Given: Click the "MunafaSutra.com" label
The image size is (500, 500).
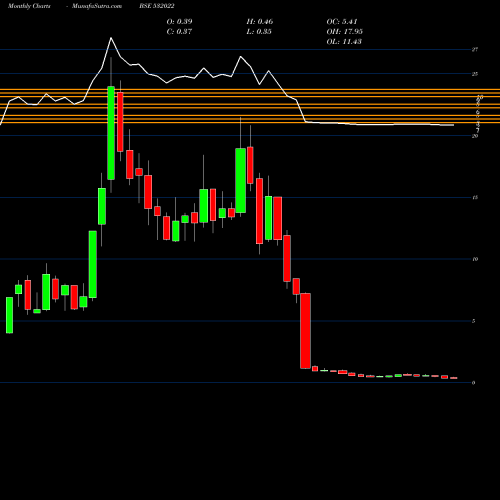Looking at the screenshot, I should tap(97, 6).
